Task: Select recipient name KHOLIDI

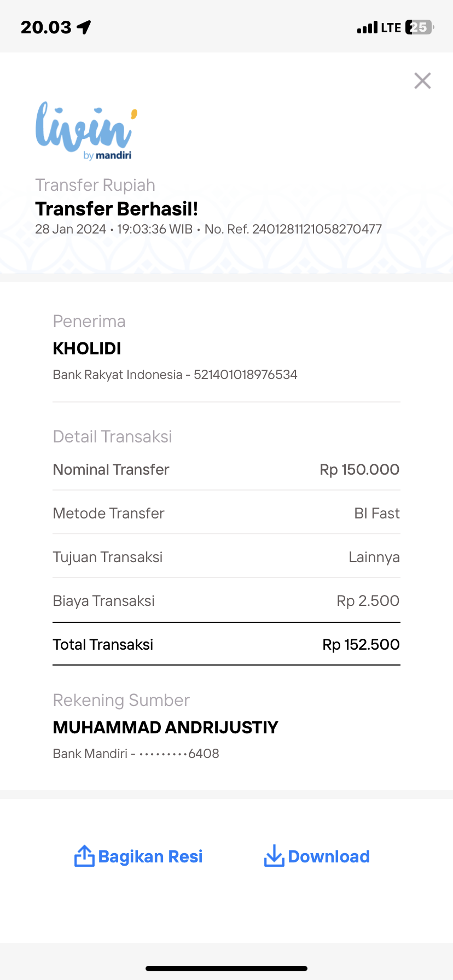Action: pos(87,348)
